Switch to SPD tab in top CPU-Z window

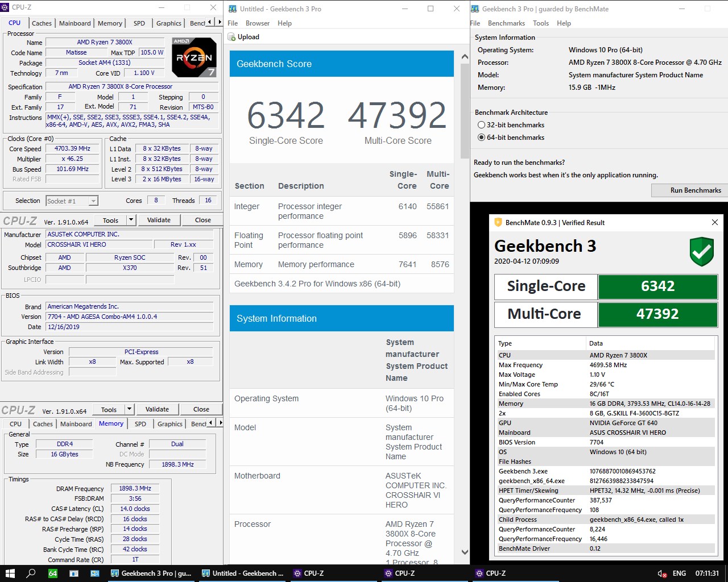(x=139, y=23)
